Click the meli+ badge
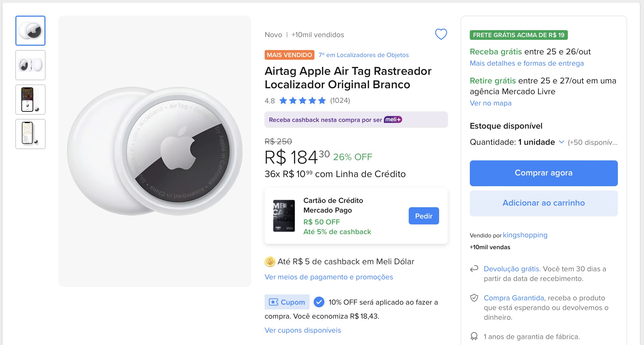Image resolution: width=644 pixels, height=345 pixels. tap(393, 119)
